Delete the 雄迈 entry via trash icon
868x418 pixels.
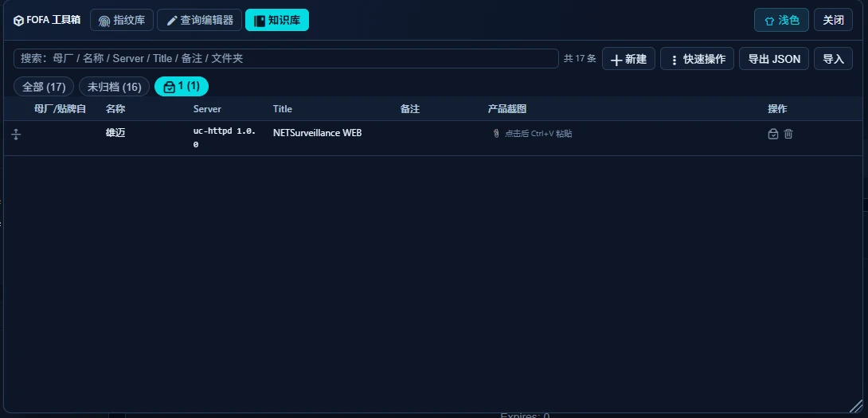(x=788, y=134)
